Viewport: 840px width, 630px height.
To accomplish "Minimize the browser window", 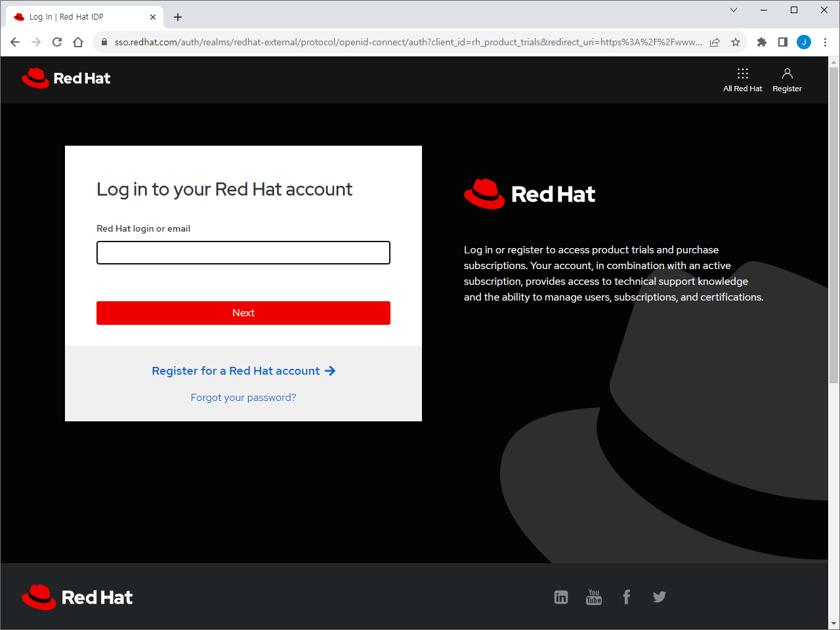I will coord(764,10).
